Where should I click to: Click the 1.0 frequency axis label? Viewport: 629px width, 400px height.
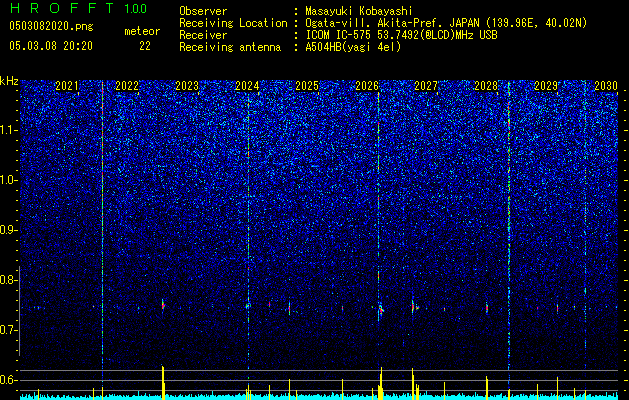coord(8,180)
